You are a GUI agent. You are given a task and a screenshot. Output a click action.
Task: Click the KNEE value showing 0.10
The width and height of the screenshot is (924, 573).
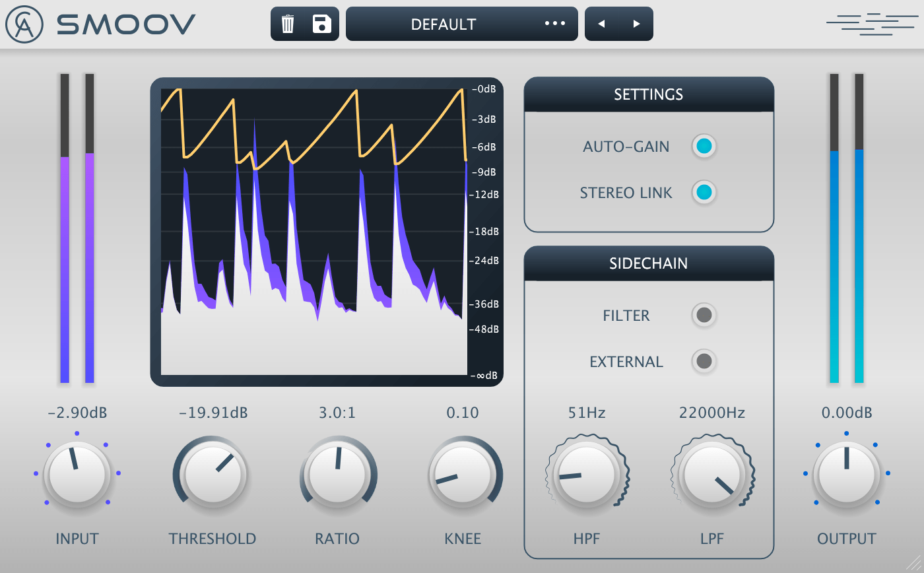pyautogui.click(x=463, y=413)
